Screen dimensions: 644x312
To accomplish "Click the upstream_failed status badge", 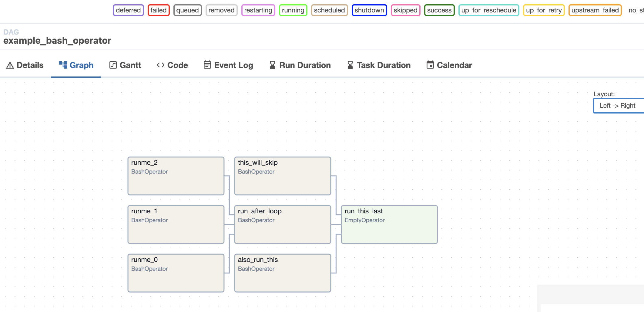I will coord(595,10).
